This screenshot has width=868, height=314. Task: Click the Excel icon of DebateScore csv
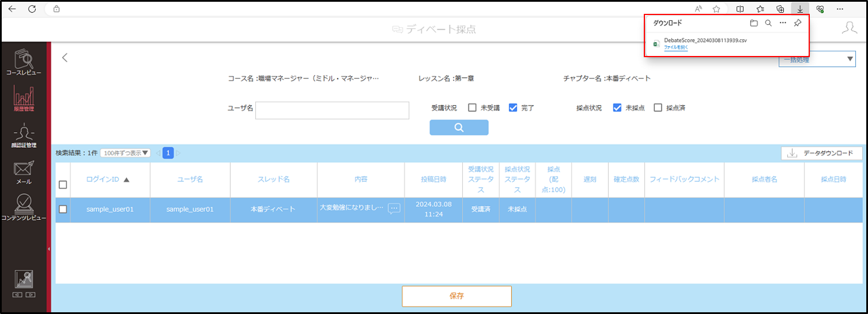[x=656, y=43]
